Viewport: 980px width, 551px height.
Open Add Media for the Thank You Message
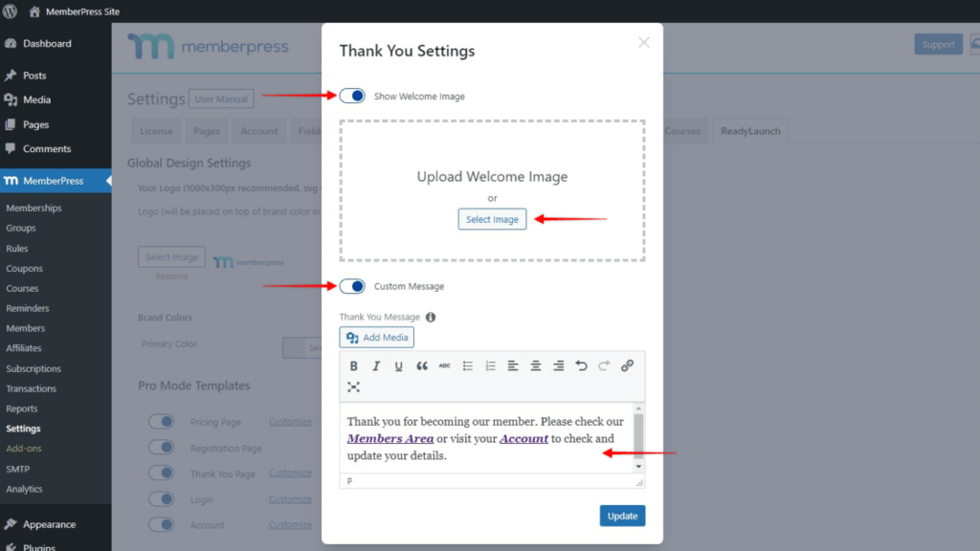pos(376,337)
